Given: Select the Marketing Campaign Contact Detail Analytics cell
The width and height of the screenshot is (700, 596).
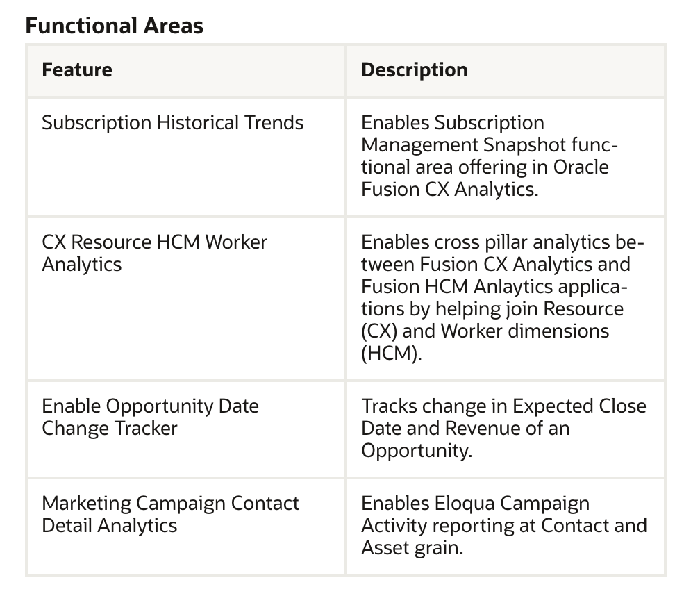Looking at the screenshot, I should coord(170,514).
